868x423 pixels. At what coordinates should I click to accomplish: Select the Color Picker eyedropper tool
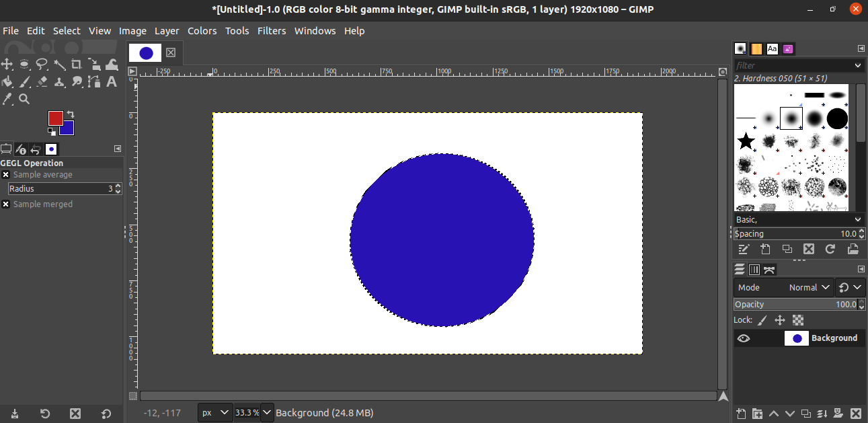tap(7, 100)
